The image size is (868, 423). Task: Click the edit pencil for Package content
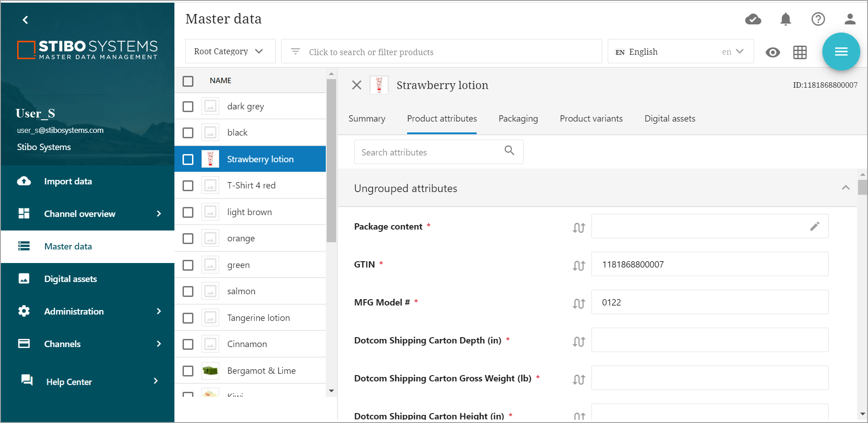[814, 226]
